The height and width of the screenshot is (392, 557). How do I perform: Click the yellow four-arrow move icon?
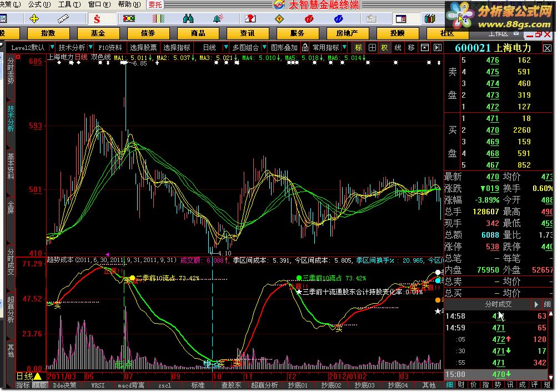34,18
